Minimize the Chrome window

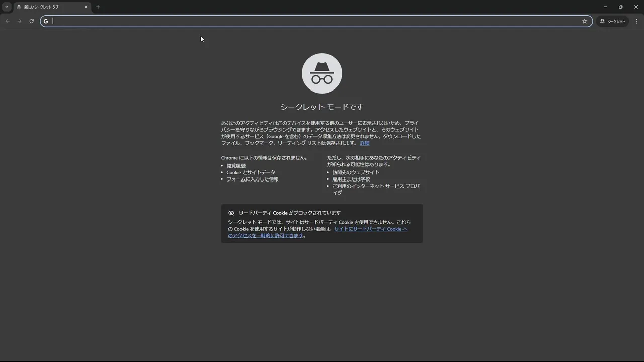(605, 7)
